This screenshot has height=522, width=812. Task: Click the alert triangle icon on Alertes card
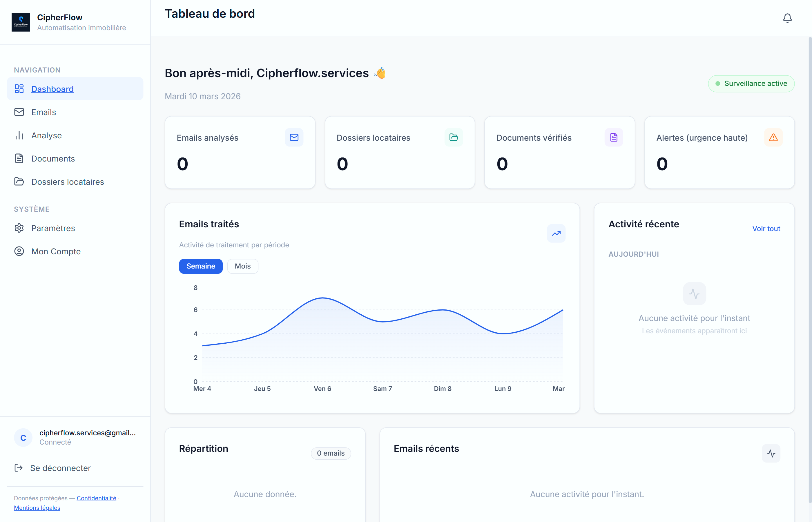coord(773,137)
